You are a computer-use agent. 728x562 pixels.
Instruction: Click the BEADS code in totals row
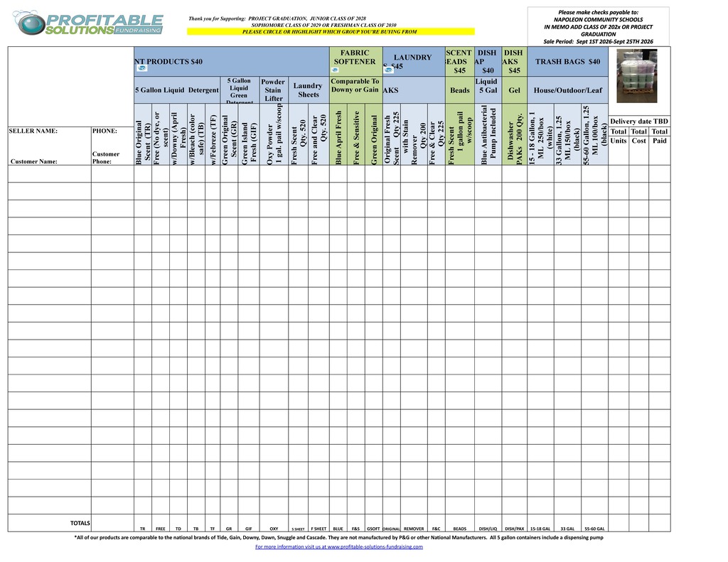[460, 529]
